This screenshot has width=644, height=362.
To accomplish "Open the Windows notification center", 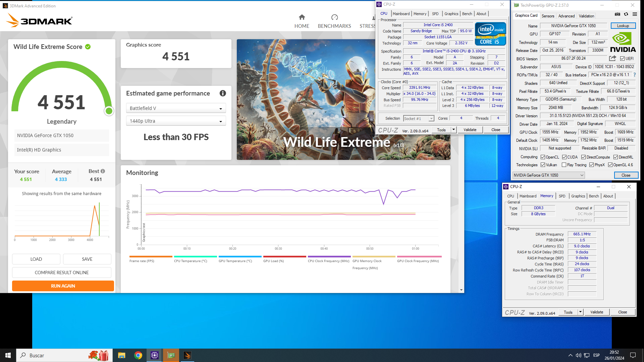I will (x=633, y=355).
